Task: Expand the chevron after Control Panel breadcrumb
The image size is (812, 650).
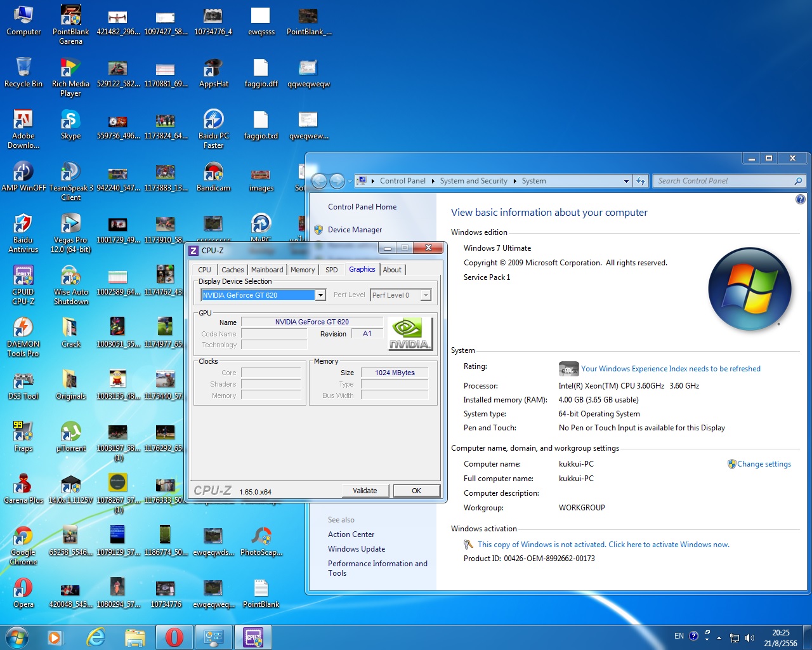Action: 433,181
